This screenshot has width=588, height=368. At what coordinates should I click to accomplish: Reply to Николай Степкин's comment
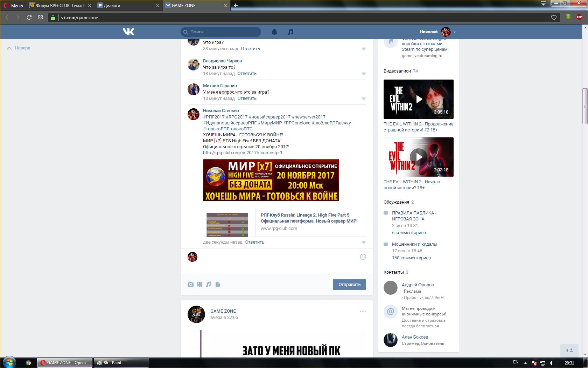tap(255, 242)
